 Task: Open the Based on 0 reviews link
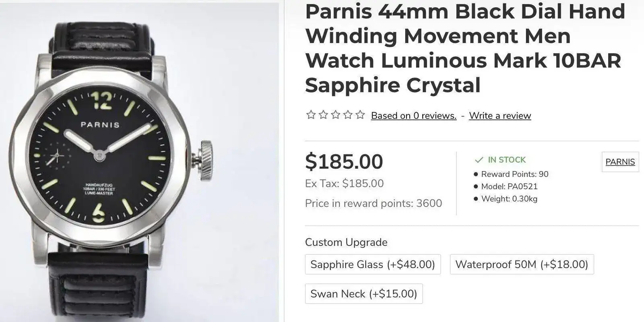point(414,116)
